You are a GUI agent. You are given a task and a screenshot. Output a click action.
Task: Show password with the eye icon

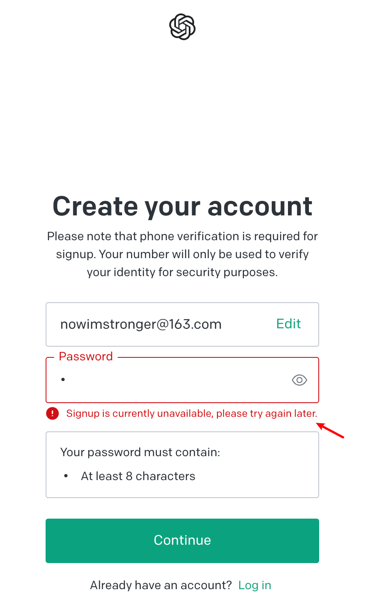[x=299, y=380]
